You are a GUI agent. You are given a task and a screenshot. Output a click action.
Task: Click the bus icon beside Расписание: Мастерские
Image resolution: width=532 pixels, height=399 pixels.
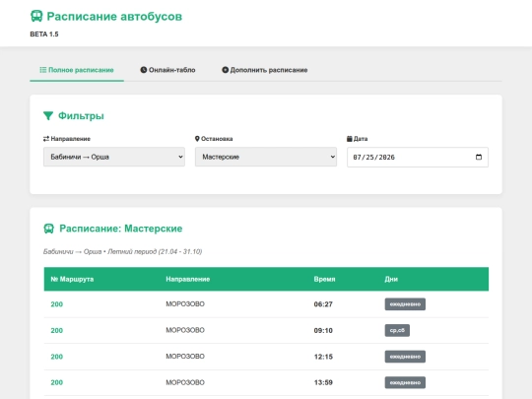49,229
